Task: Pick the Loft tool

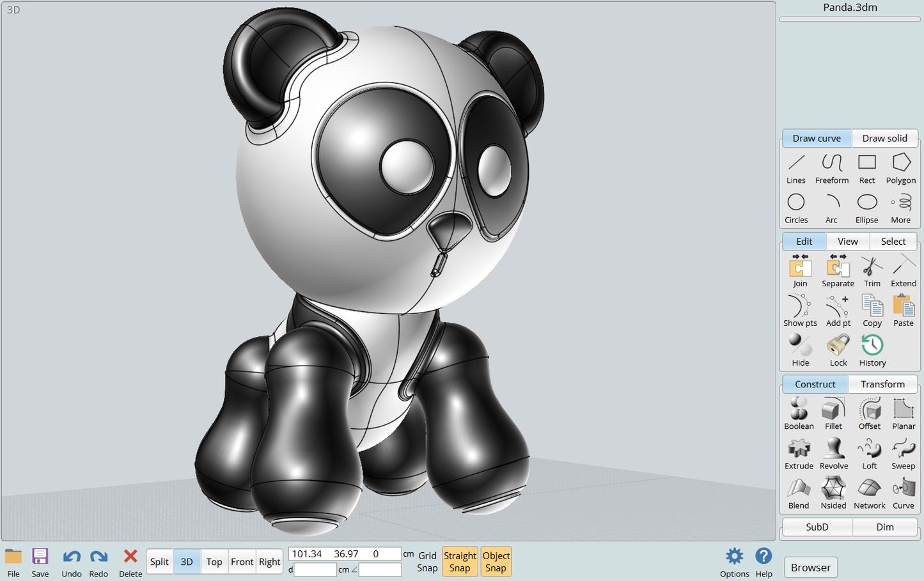Action: 869,454
